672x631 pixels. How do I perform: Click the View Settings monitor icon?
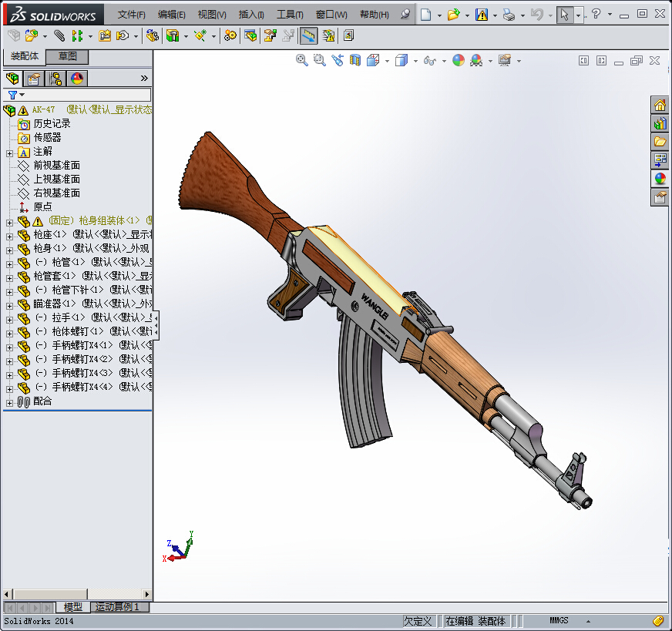click(505, 60)
